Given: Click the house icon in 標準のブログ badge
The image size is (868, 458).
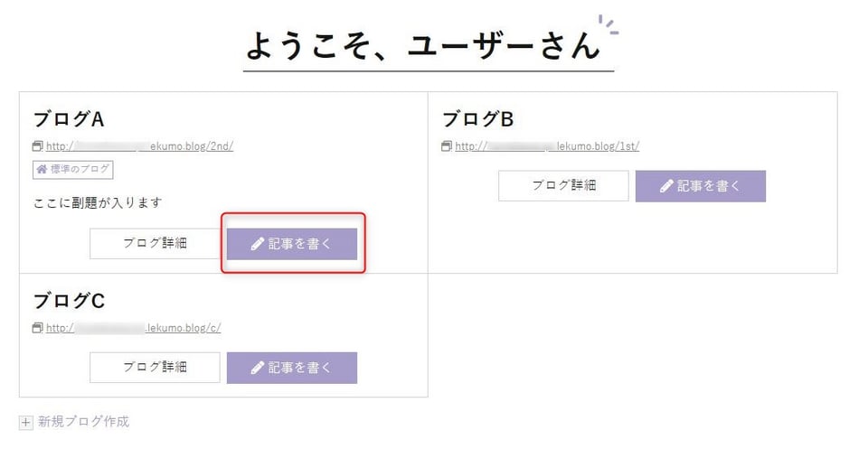Looking at the screenshot, I should (x=42, y=169).
